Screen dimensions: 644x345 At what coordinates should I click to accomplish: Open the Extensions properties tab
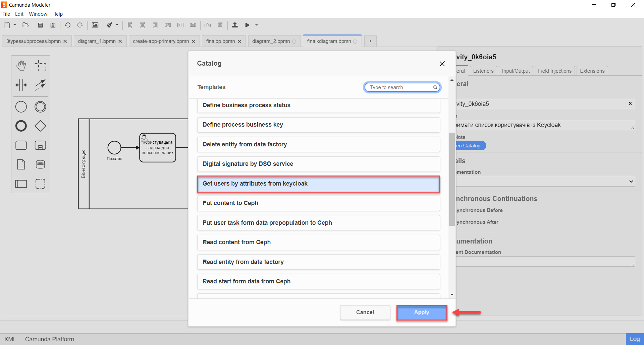[x=592, y=71]
